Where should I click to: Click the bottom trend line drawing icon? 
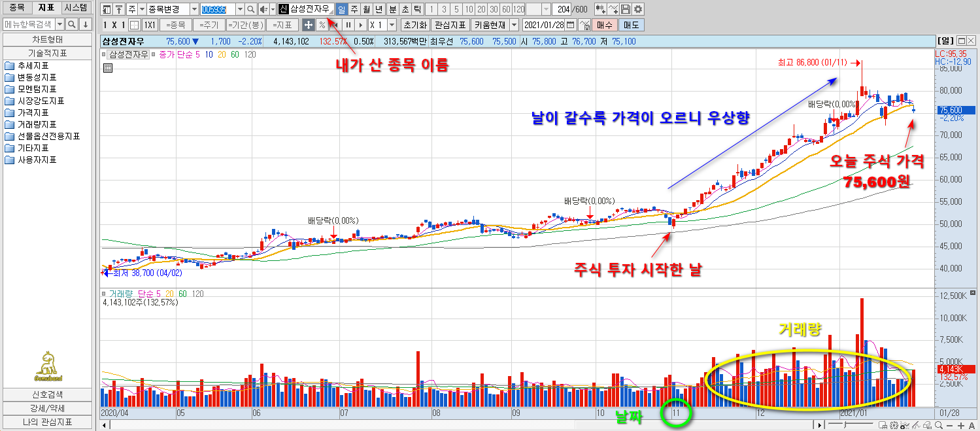click(x=916, y=425)
